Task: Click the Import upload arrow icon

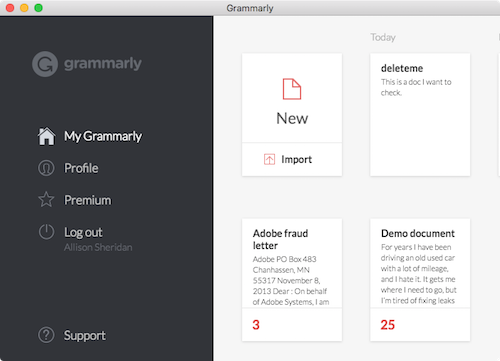Action: click(x=269, y=159)
